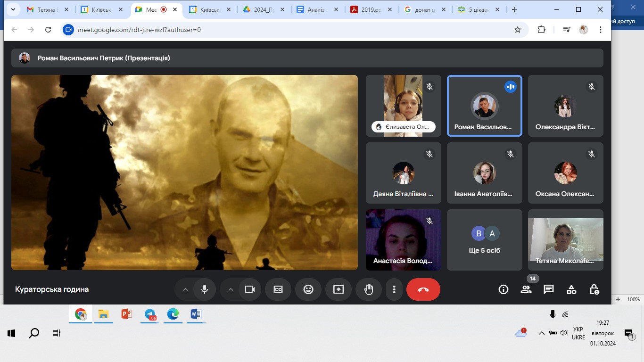Click the Present screen share button
The height and width of the screenshot is (362, 644).
pos(339,289)
